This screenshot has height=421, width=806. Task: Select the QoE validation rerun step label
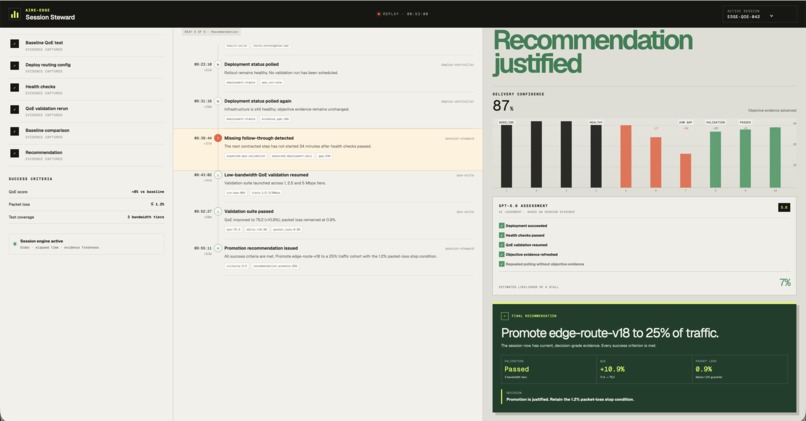tap(46, 108)
